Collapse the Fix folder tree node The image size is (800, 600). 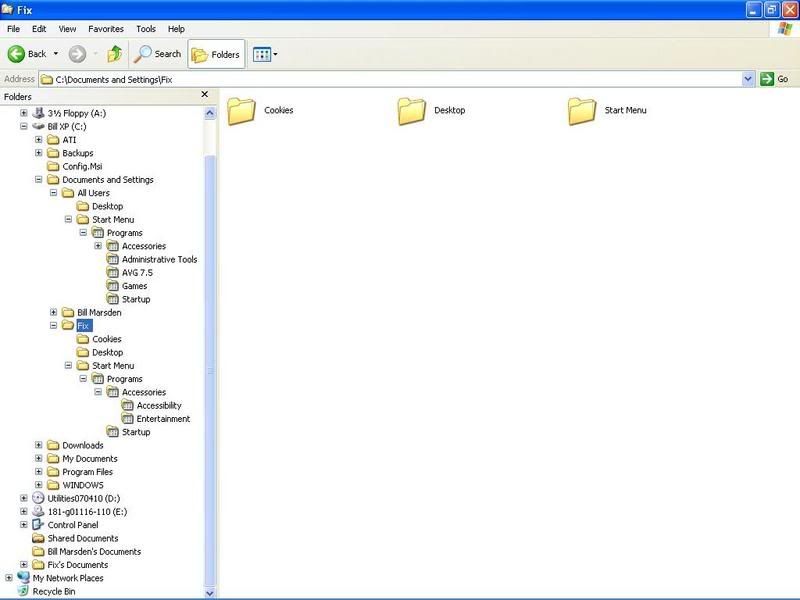tap(53, 326)
